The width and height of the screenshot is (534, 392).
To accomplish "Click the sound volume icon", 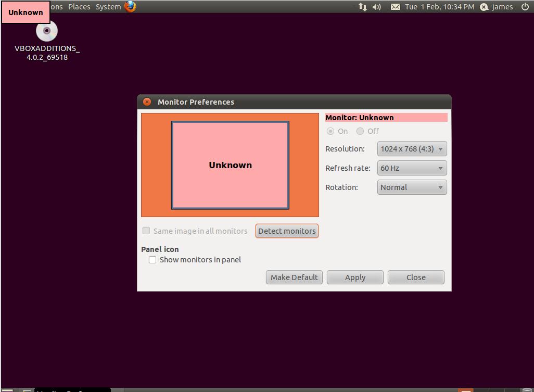I will click(377, 7).
